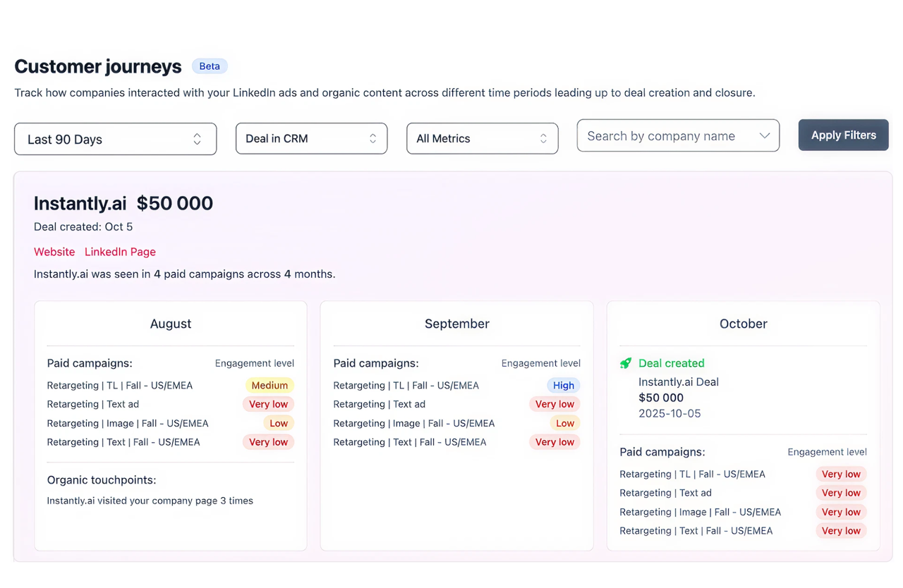Click inside the company name search field

(663, 135)
